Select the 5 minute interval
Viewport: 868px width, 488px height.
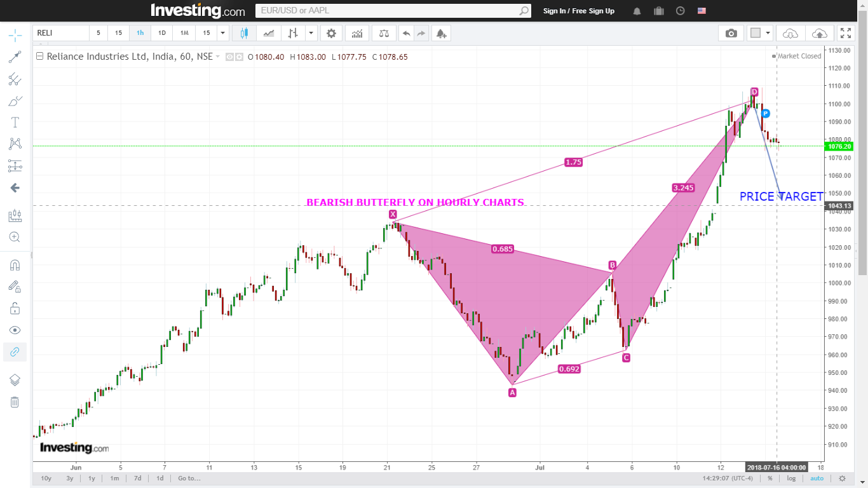pyautogui.click(x=98, y=33)
